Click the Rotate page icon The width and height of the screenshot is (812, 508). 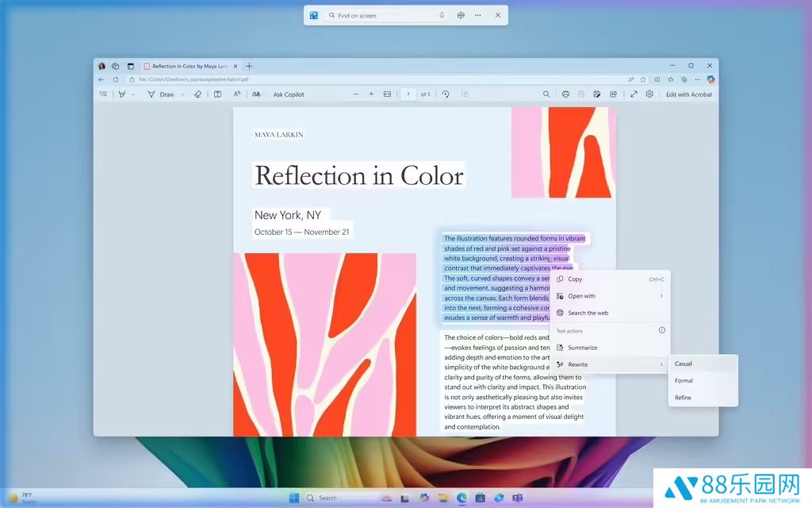coord(446,94)
